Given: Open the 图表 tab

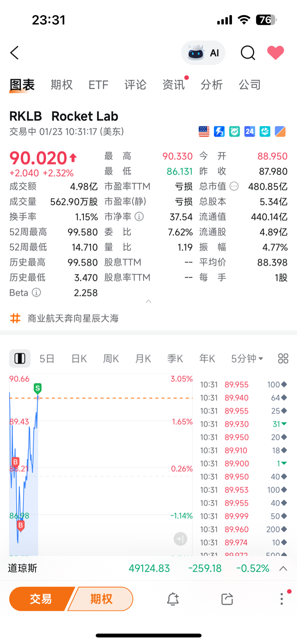Looking at the screenshot, I should coord(22,85).
